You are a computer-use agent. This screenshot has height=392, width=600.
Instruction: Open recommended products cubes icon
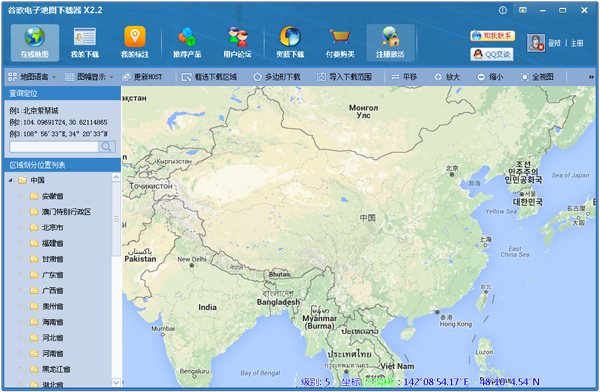tap(187, 37)
